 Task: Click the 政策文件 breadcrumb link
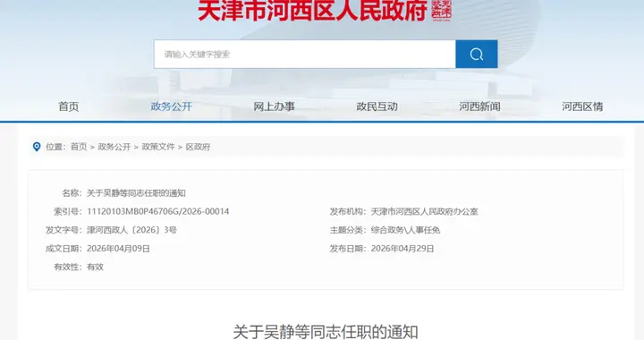[x=158, y=147]
